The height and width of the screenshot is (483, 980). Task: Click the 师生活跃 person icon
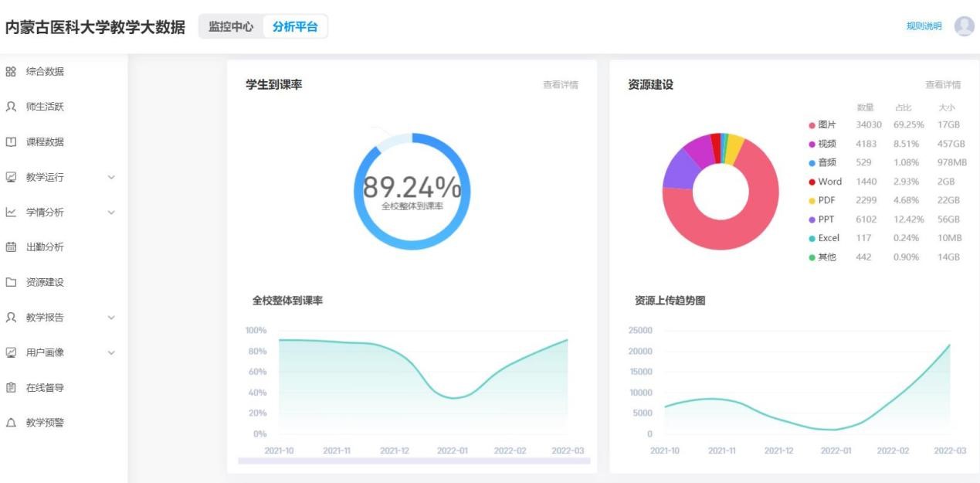click(11, 107)
